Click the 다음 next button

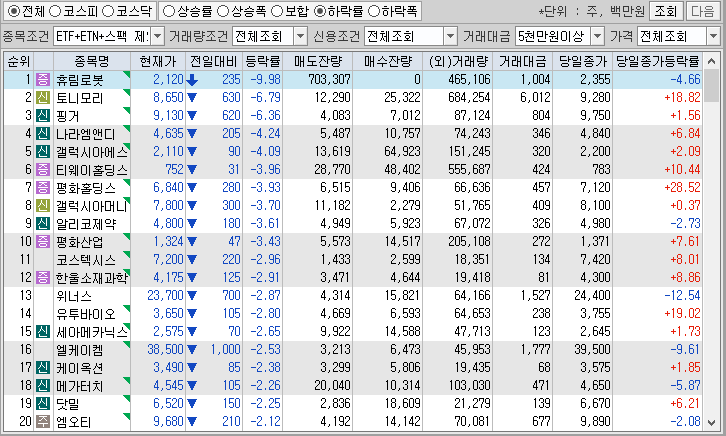[702, 11]
